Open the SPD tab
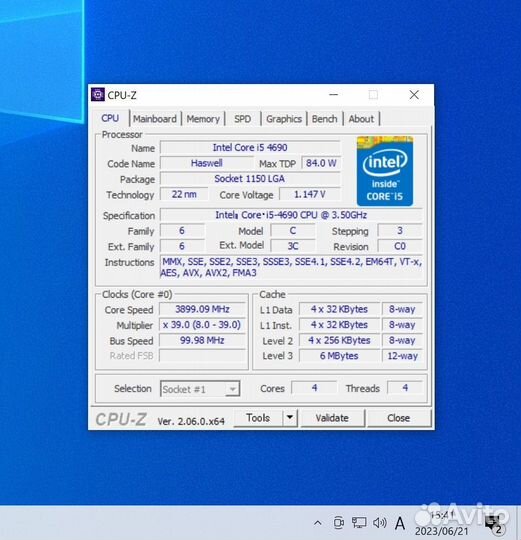The height and width of the screenshot is (540, 521). (x=242, y=119)
